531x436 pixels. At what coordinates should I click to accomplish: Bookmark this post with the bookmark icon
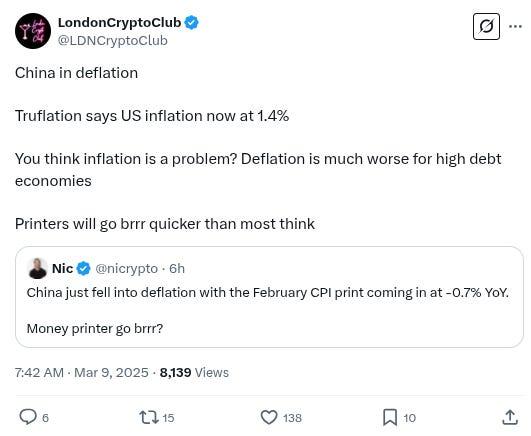(x=390, y=417)
